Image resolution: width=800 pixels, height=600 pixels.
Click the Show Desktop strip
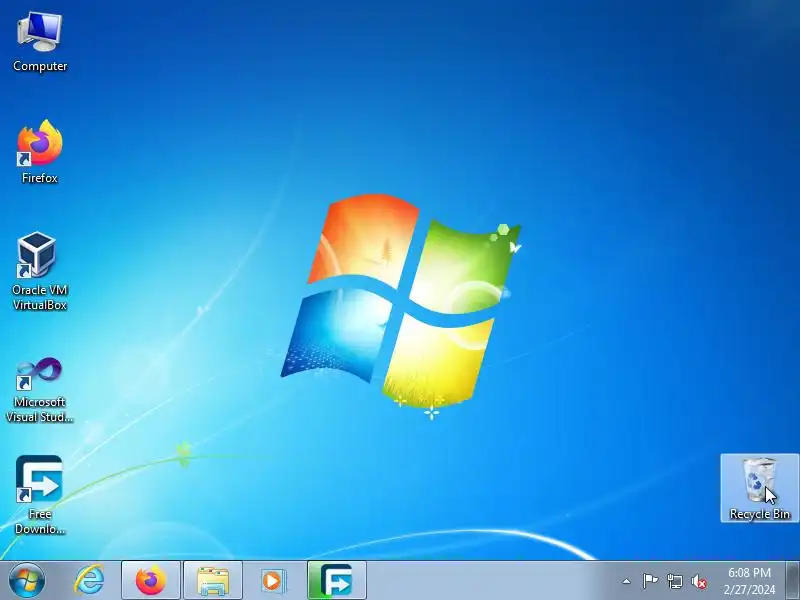(x=793, y=581)
